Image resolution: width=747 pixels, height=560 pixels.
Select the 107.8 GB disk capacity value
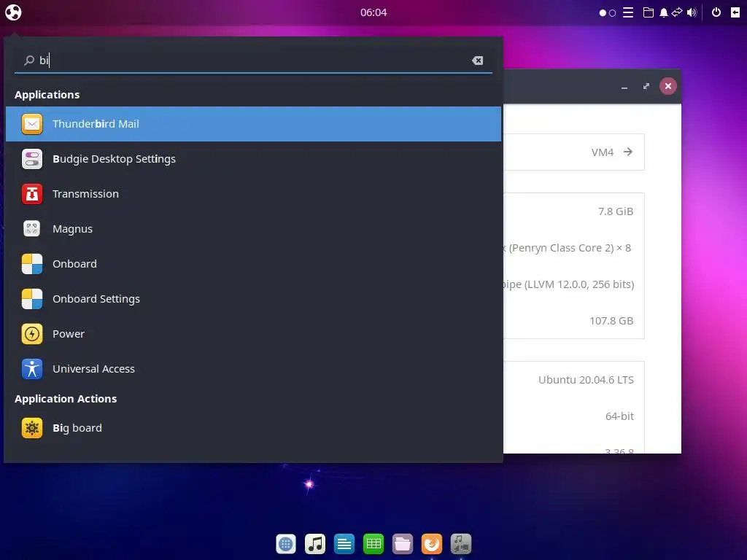(x=611, y=321)
